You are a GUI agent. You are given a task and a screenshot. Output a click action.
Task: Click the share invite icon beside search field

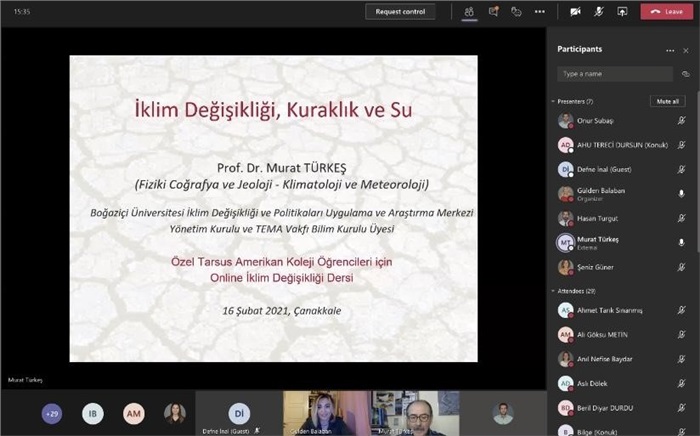pos(686,74)
